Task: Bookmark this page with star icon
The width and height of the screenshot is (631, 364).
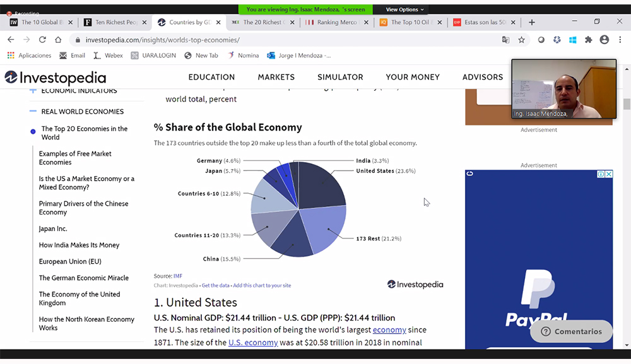Action: coord(521,40)
